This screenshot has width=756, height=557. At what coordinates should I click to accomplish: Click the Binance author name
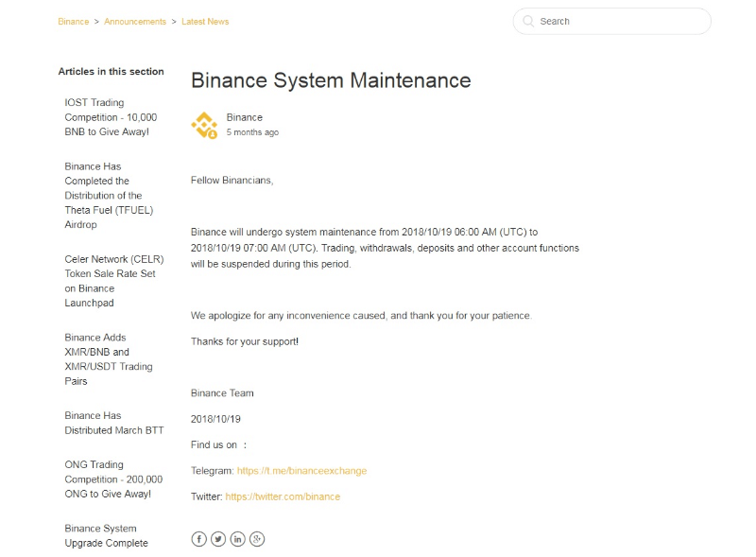tap(245, 117)
